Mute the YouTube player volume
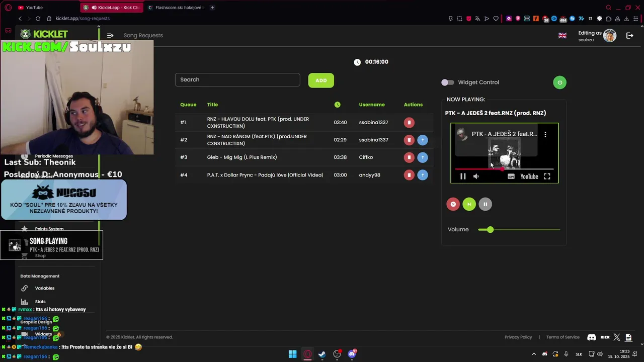The image size is (644, 362). [476, 176]
